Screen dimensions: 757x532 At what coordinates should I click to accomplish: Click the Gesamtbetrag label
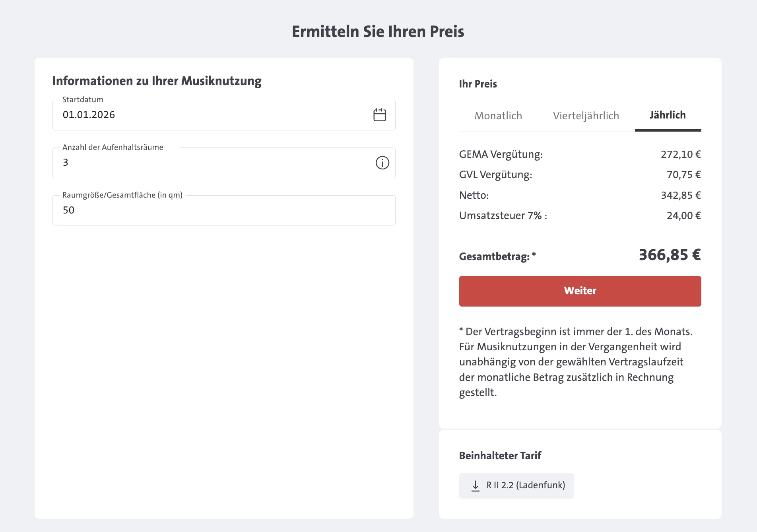coord(497,256)
